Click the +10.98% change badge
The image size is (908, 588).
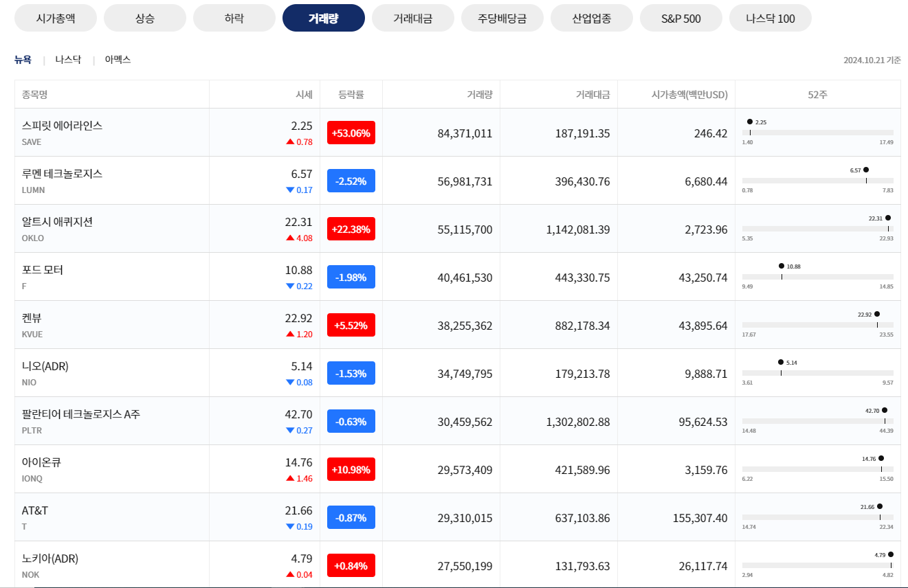[351, 469]
